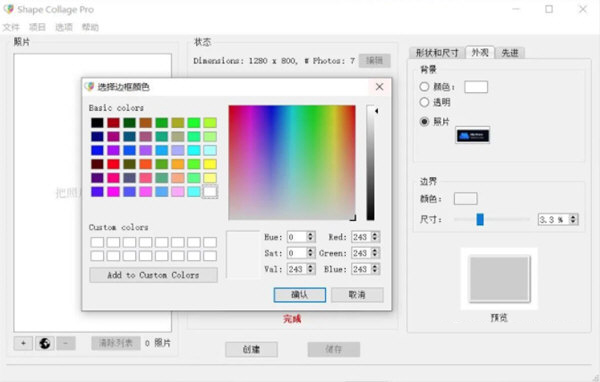This screenshot has height=382, width=600.
Task: Click the web photos globe icon
Action: pos(44,343)
